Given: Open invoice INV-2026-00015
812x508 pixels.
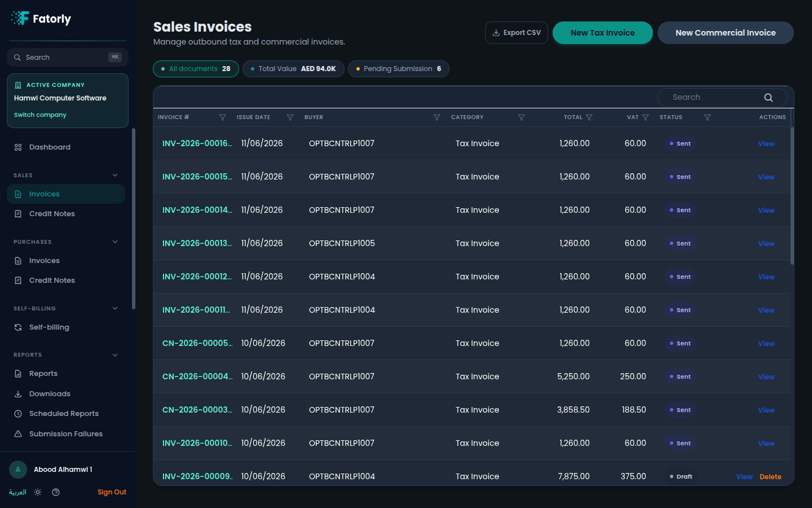Looking at the screenshot, I should point(197,177).
